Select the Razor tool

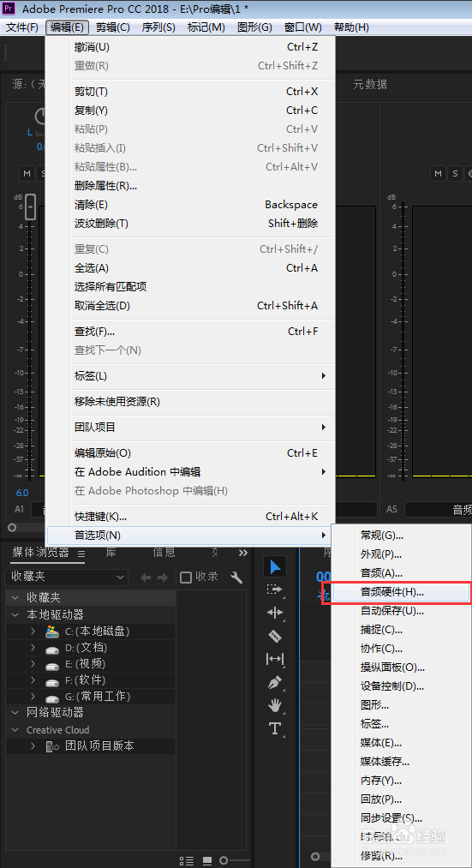274,636
